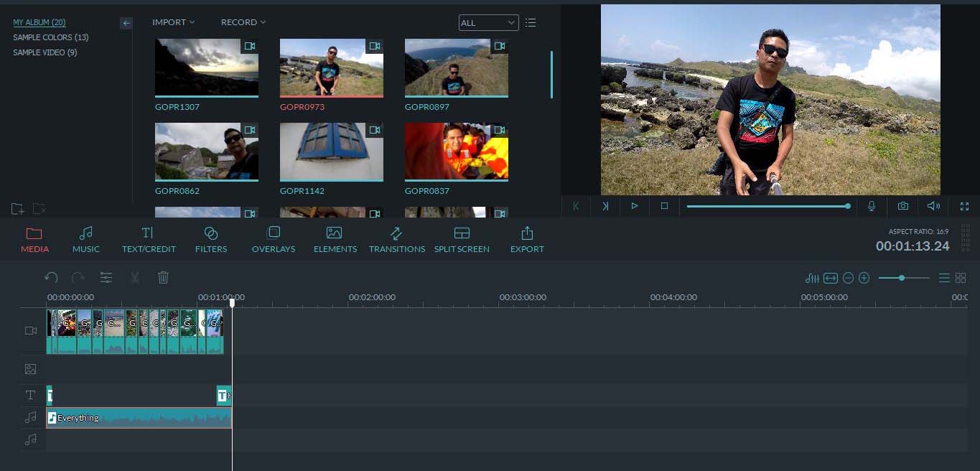Take a snapshot with the camera icon

click(x=902, y=206)
